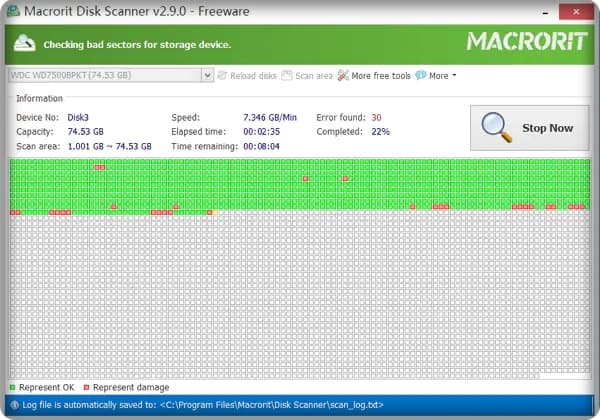Minimize the Disk Scanner window
600x420 pixels.
pos(545,12)
